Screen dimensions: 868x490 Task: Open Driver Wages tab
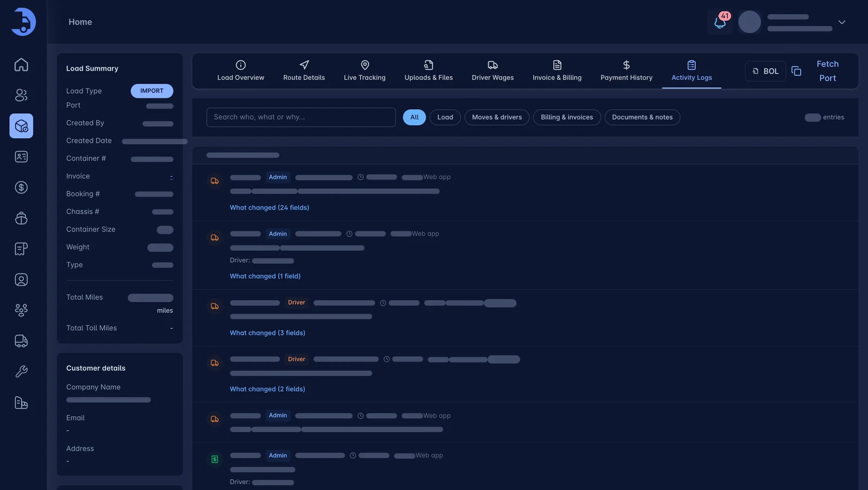coord(493,71)
